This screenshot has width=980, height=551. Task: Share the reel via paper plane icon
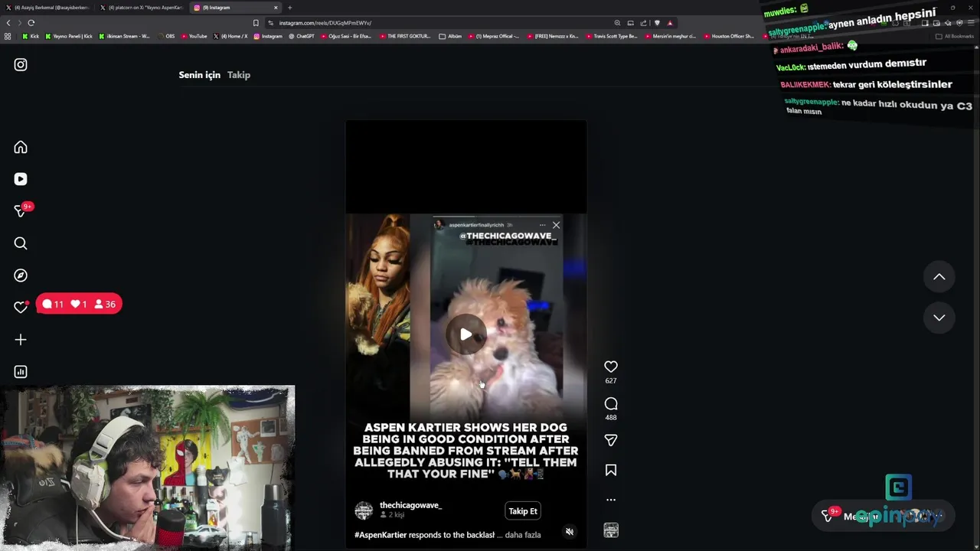coord(611,440)
